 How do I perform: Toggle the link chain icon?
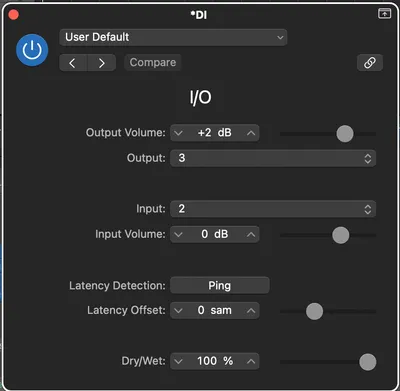(370, 63)
